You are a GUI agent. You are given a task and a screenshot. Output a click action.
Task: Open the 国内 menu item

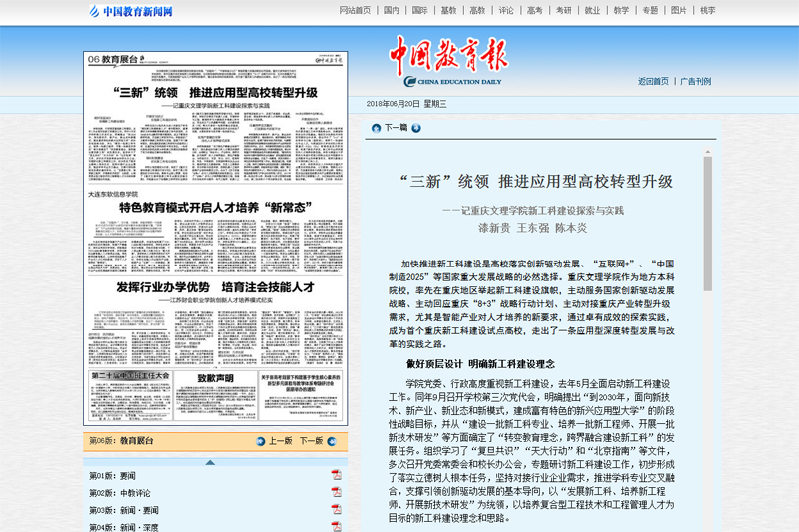click(x=391, y=11)
